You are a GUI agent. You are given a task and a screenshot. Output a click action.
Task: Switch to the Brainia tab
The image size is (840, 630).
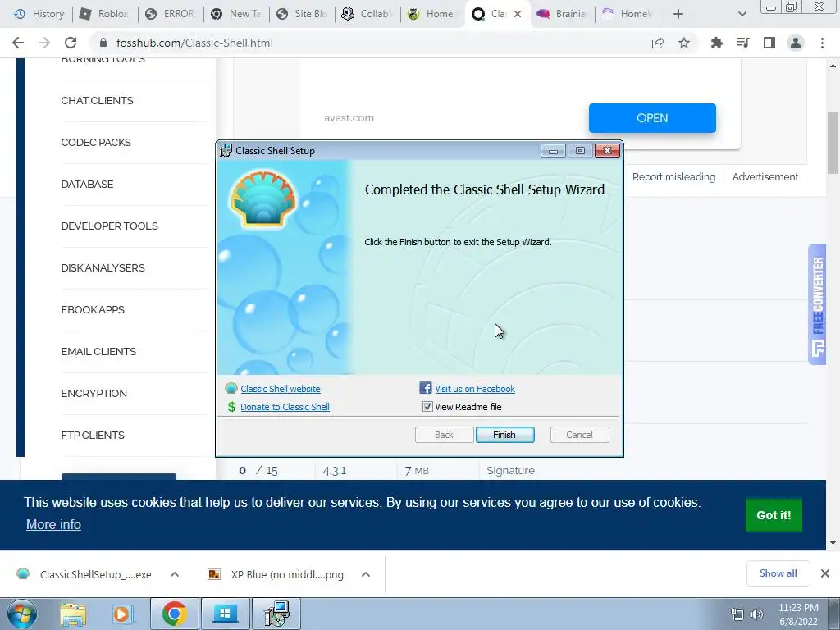563,14
